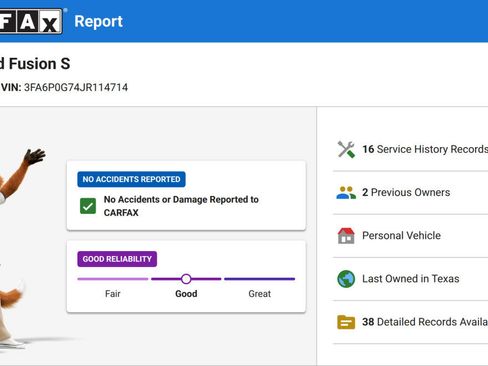Click the VIN number text

pos(76,87)
